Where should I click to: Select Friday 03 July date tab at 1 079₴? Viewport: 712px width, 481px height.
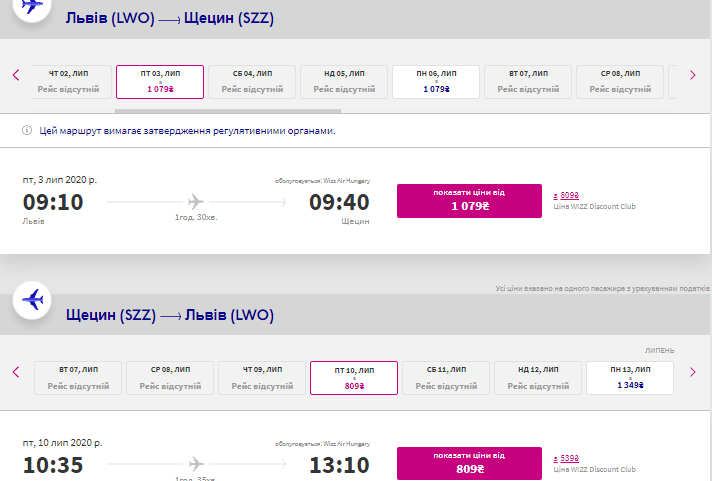coord(160,82)
